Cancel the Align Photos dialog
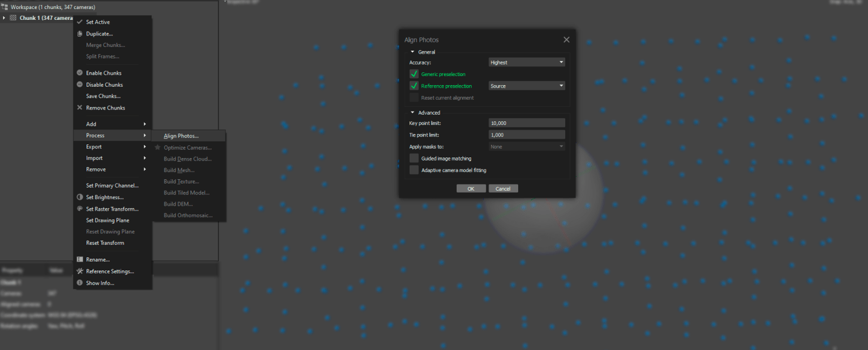 click(x=503, y=189)
